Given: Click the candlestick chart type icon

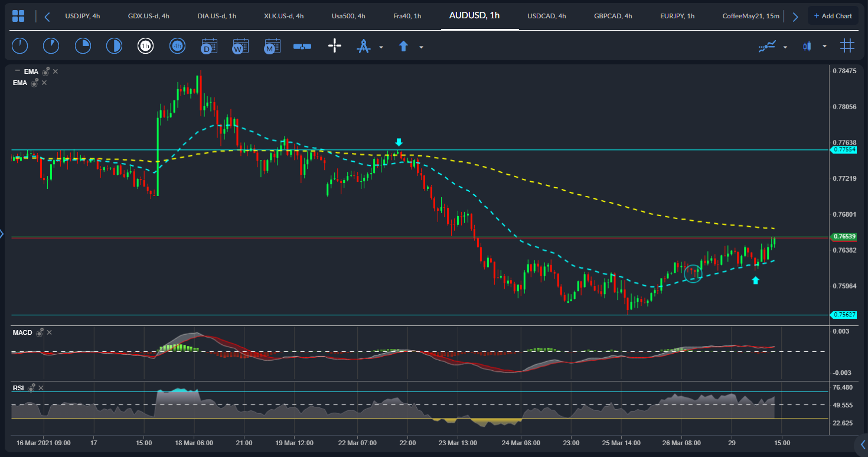Looking at the screenshot, I should [807, 46].
